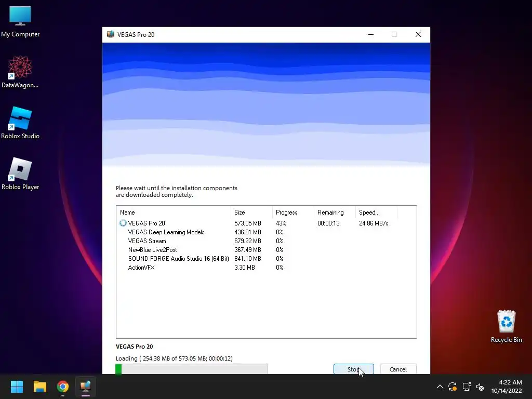The image size is (532, 399).
Task: Click the Remaining column header
Action: 335,212
